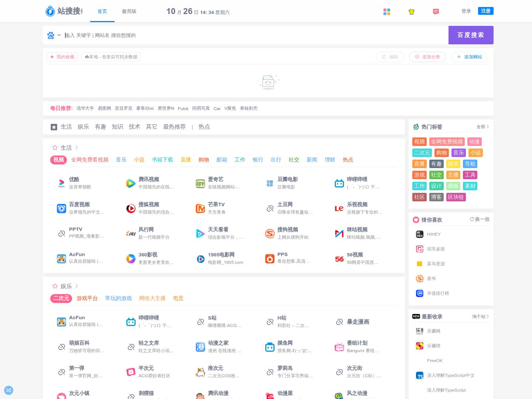Click 本地 - 登录后可同步数据 tab

point(111,57)
